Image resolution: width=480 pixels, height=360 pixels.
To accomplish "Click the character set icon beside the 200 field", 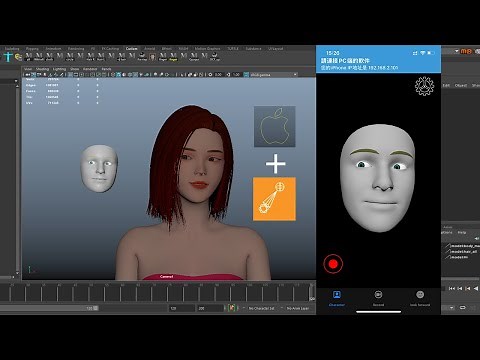I will (x=232, y=308).
